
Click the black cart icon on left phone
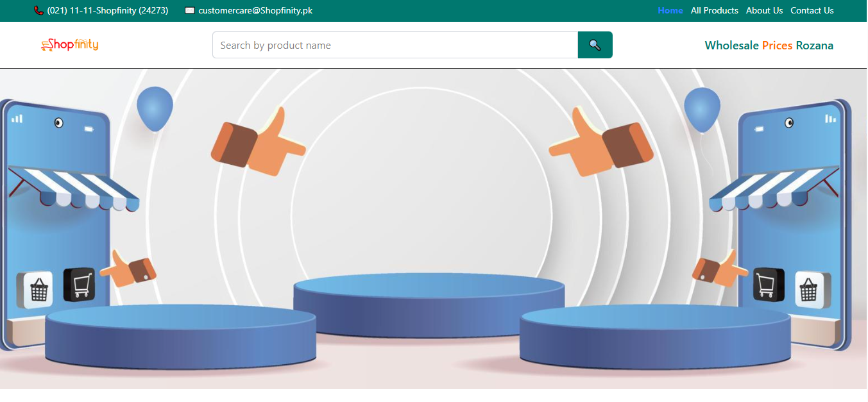click(x=80, y=284)
